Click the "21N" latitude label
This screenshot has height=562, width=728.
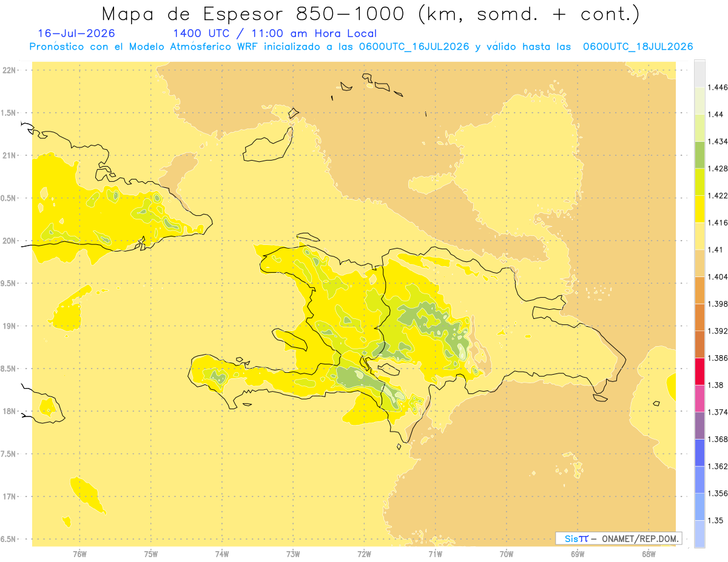(10, 156)
